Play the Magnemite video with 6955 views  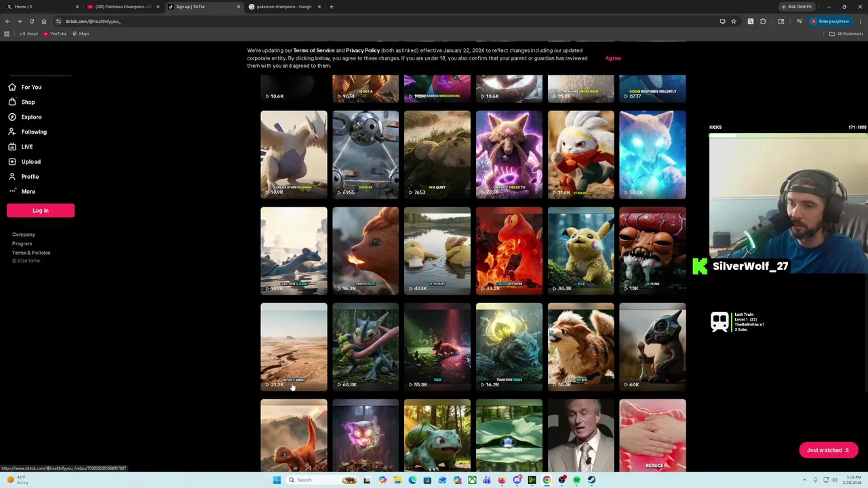(x=366, y=155)
